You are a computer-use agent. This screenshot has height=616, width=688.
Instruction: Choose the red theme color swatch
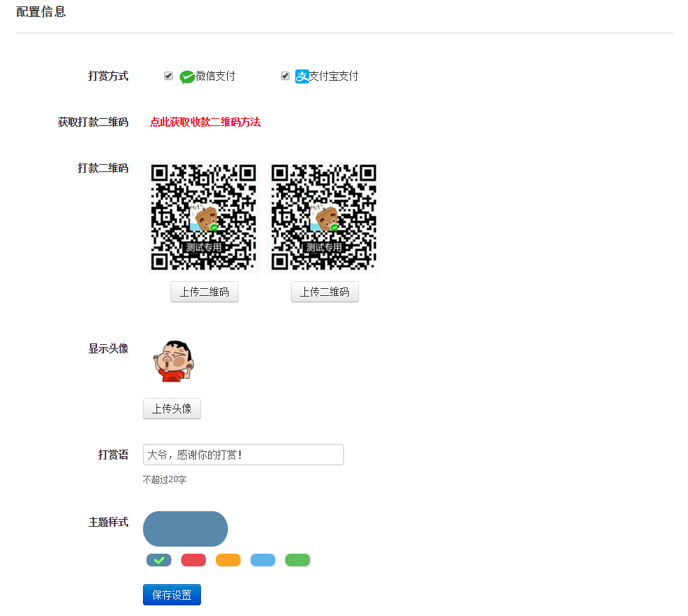click(193, 560)
